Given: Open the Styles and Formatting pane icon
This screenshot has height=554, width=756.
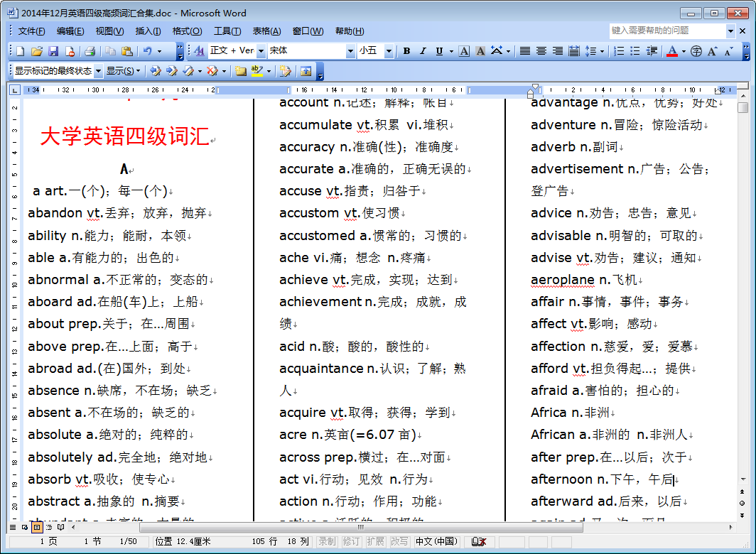Looking at the screenshot, I should coord(199,50).
